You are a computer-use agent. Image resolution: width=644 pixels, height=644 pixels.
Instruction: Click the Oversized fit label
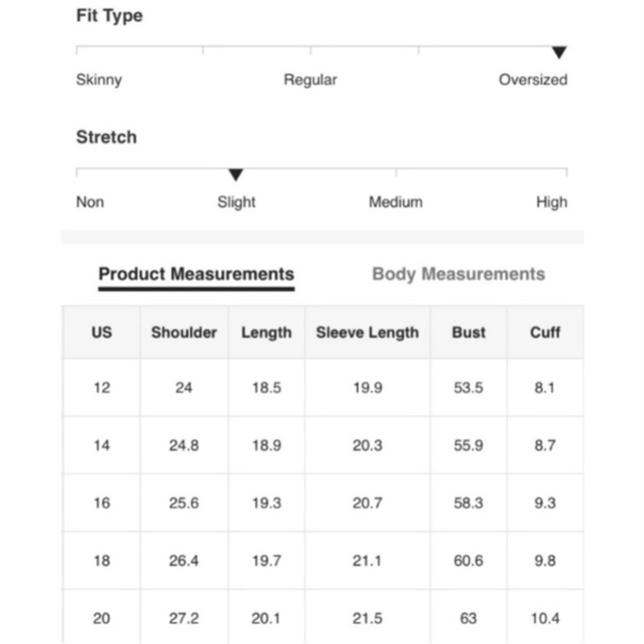pos(533,80)
